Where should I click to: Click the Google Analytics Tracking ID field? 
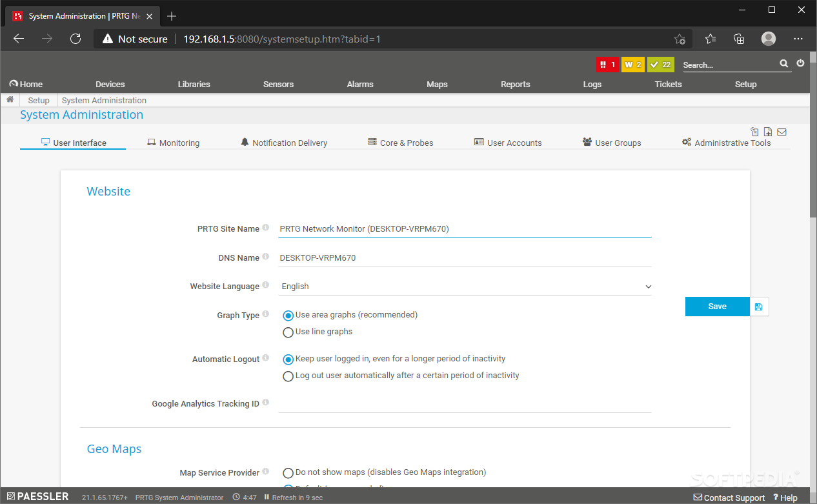point(465,403)
